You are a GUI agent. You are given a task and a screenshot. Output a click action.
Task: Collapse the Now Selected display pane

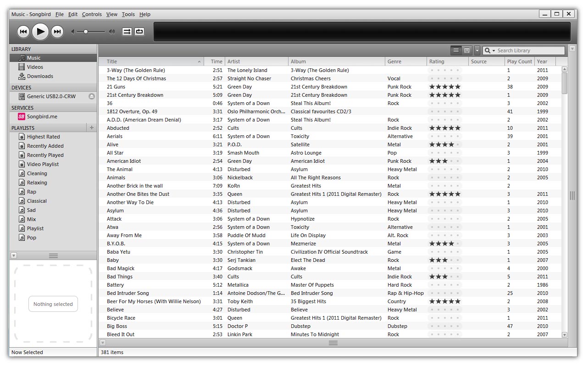click(14, 255)
